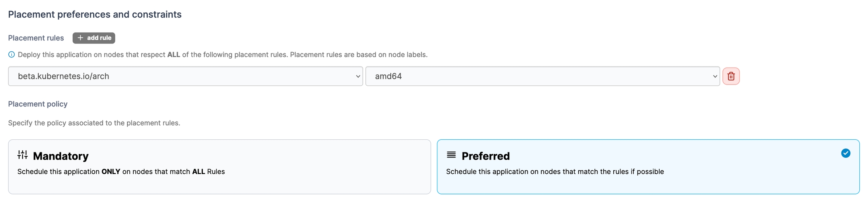Click the lines icon next to Preferred
Viewport: 868px width, 205px height.
(451, 155)
